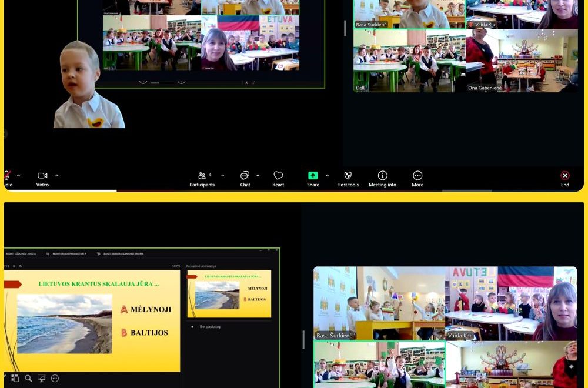Expand the video options chevron
Viewport: 588px width, 388px height.
click(x=56, y=175)
